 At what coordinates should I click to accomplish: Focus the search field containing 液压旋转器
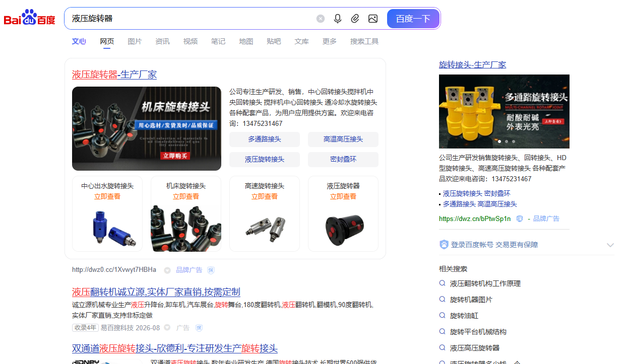click(x=192, y=19)
